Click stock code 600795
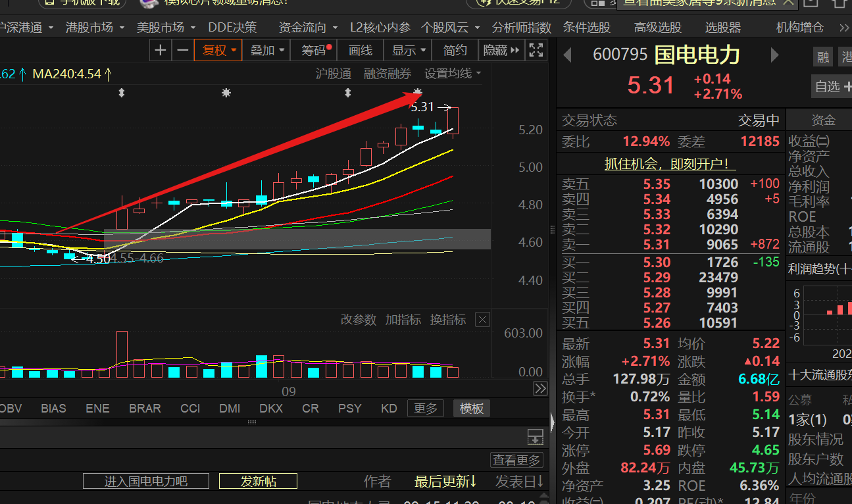Screen dimensions: 852x504 click(x=620, y=55)
